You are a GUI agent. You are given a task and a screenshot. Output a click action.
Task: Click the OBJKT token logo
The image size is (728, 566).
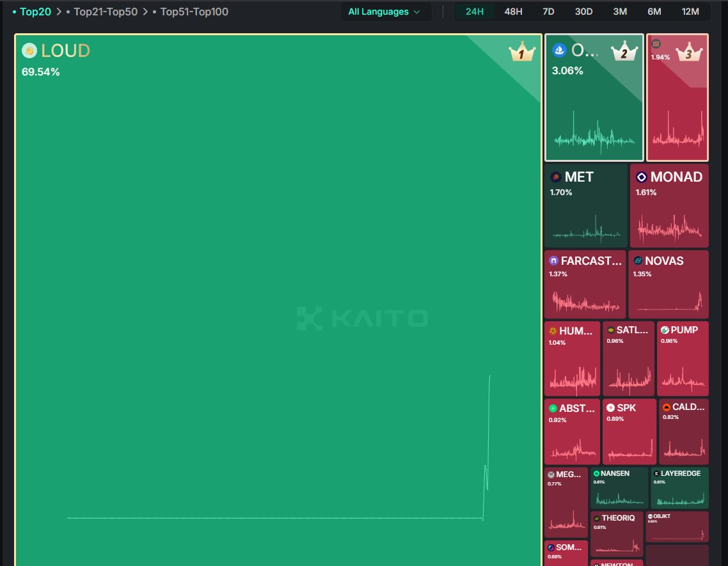point(650,516)
